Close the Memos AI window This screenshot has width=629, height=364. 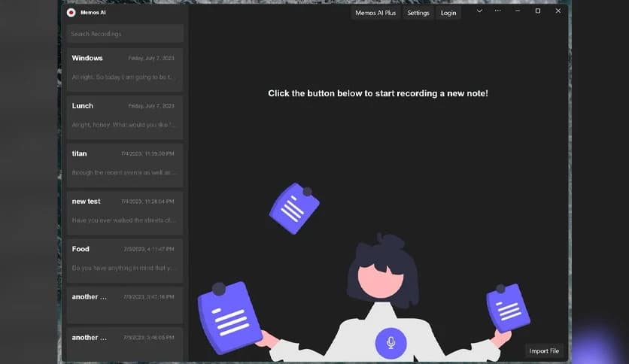(558, 11)
